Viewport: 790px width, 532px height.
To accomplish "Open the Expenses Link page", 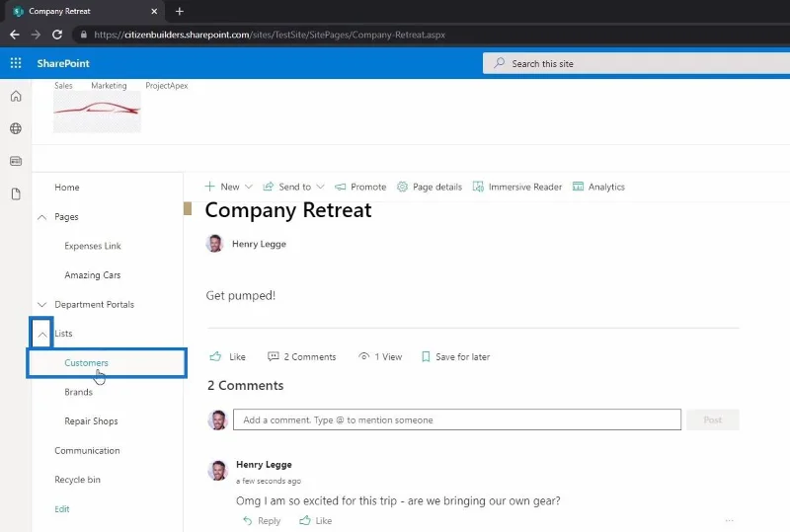I will [x=93, y=246].
